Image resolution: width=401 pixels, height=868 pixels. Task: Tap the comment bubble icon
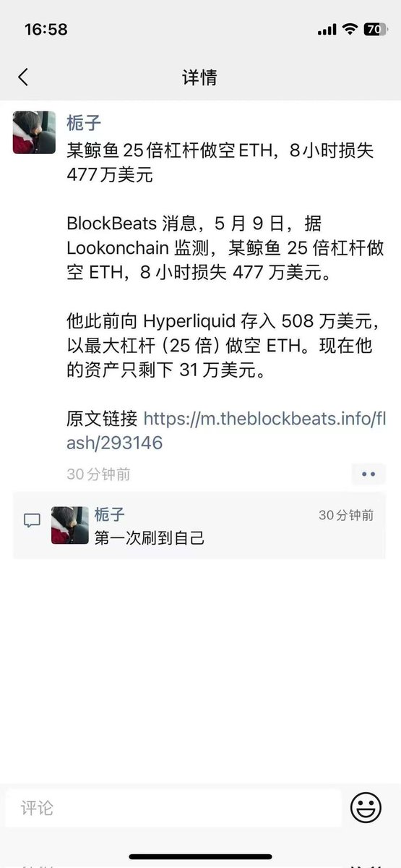[x=32, y=520]
